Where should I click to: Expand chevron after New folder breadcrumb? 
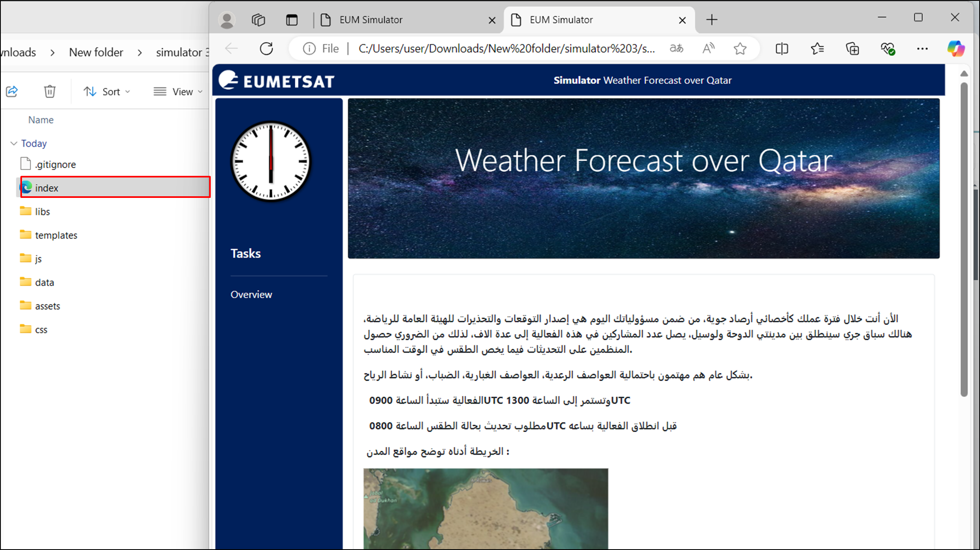(140, 53)
